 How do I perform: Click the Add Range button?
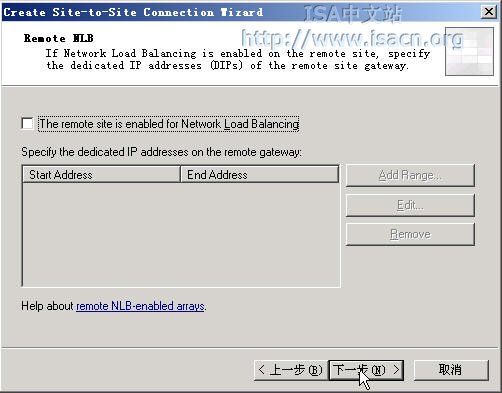click(x=410, y=175)
